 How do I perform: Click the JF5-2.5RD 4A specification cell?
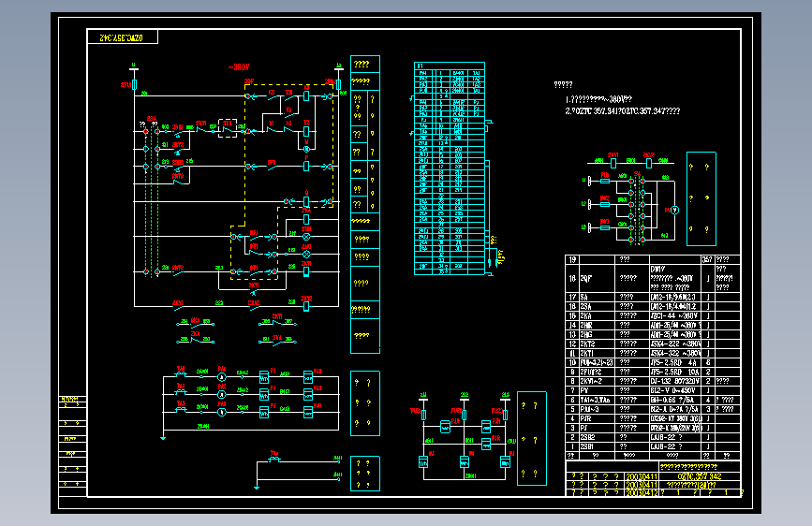click(x=675, y=362)
